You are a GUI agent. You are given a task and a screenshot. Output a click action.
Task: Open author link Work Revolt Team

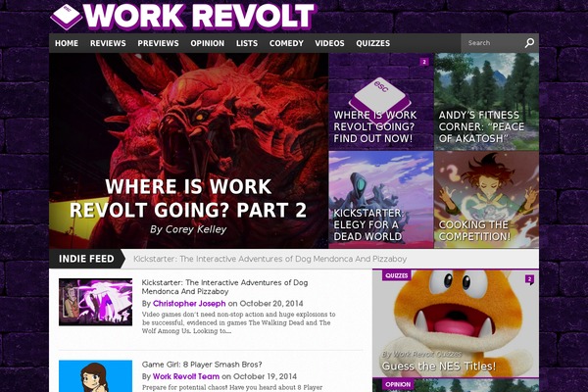pyautogui.click(x=186, y=376)
